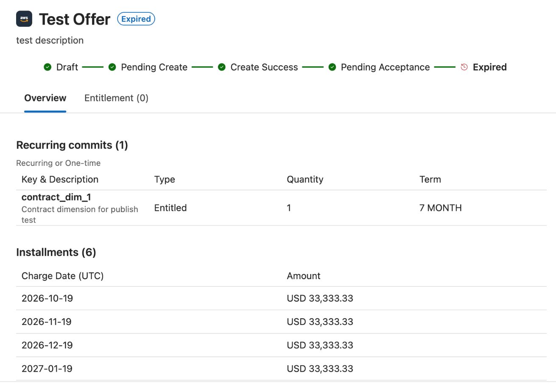Screen dimensions: 556x392
Task: Click the amount in the 2026-10-19 row
Action: pyautogui.click(x=320, y=298)
